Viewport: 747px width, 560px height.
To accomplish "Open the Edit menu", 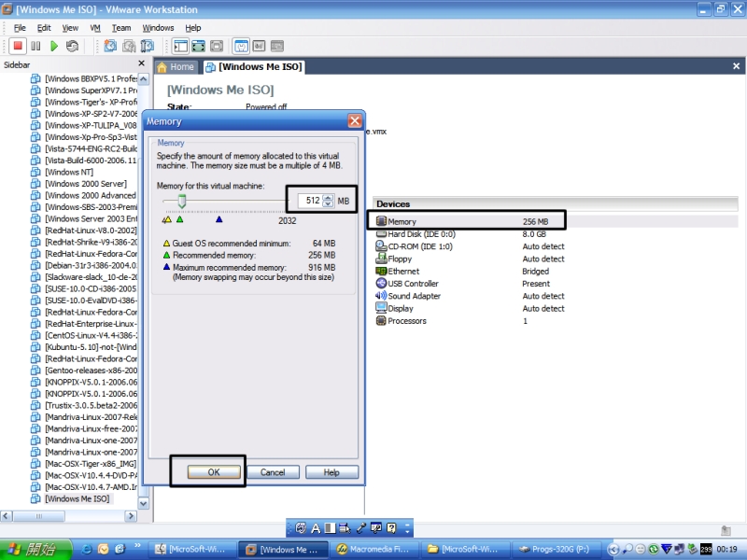I will point(44,28).
